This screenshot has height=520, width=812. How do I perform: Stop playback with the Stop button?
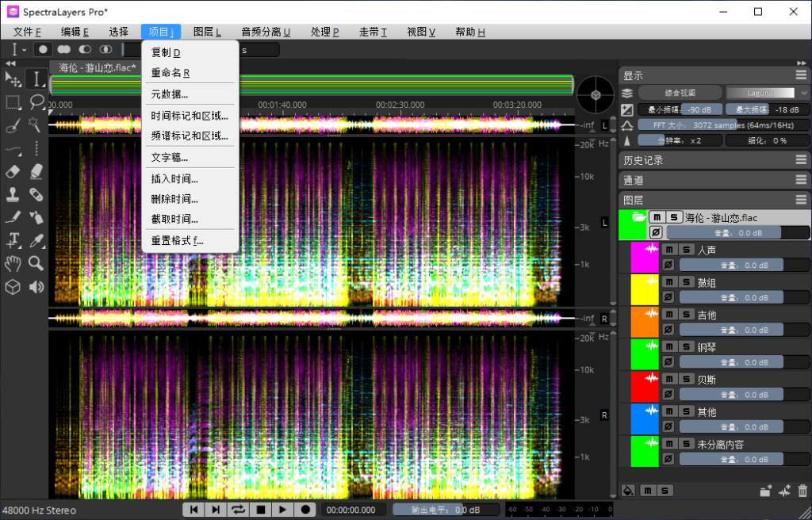(x=261, y=510)
